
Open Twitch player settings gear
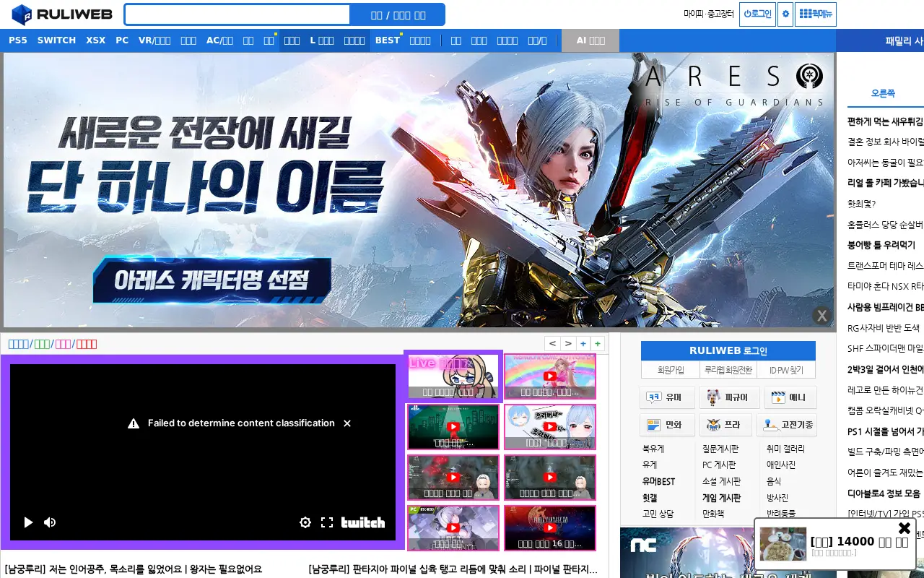pos(305,522)
